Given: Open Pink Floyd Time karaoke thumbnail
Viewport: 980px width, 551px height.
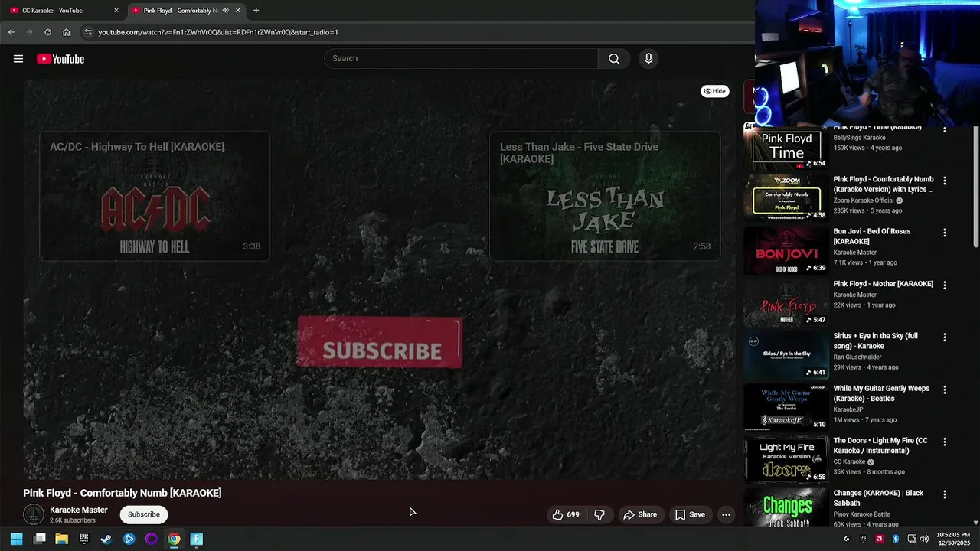Looking at the screenshot, I should (786, 148).
